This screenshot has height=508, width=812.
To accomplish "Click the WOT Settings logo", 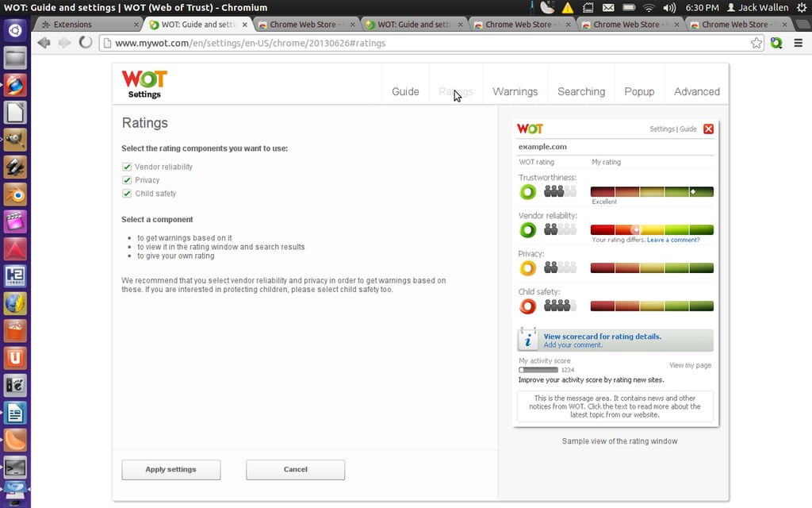I will [x=144, y=84].
